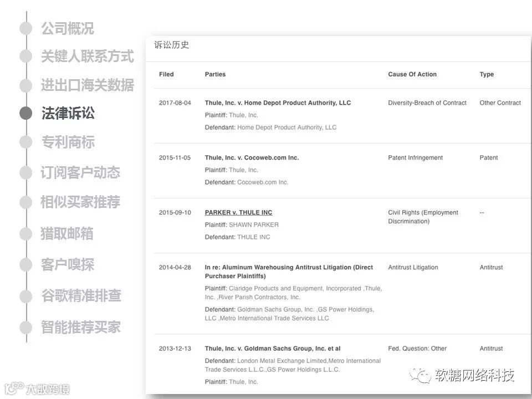Click Plaintiff: SHAWN PARKER line
The width and height of the screenshot is (532, 399).
(x=242, y=225)
